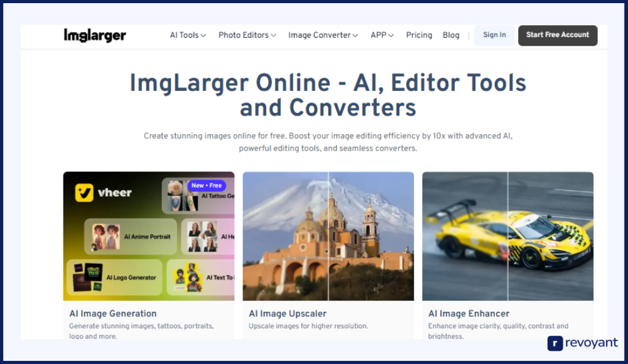Image resolution: width=628 pixels, height=364 pixels.
Task: Open the Blog link
Action: 451,35
